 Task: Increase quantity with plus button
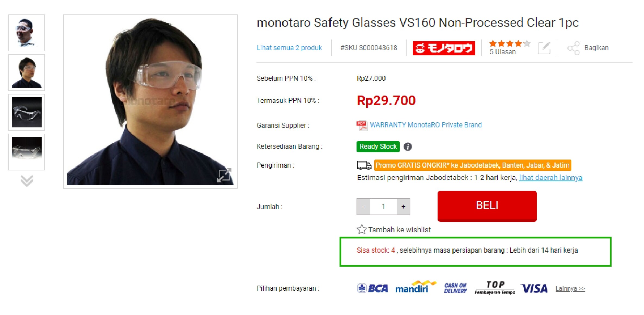403,207
